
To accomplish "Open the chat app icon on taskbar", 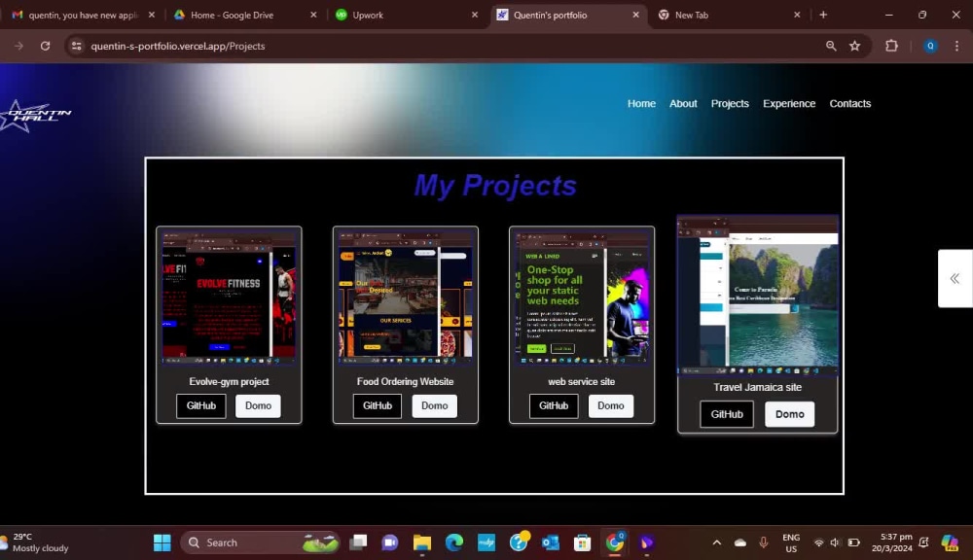I will click(x=390, y=542).
